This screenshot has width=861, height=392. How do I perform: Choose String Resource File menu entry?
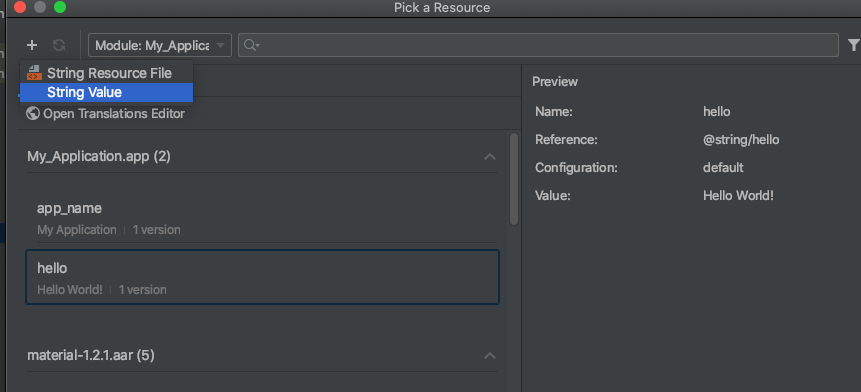pyautogui.click(x=107, y=73)
